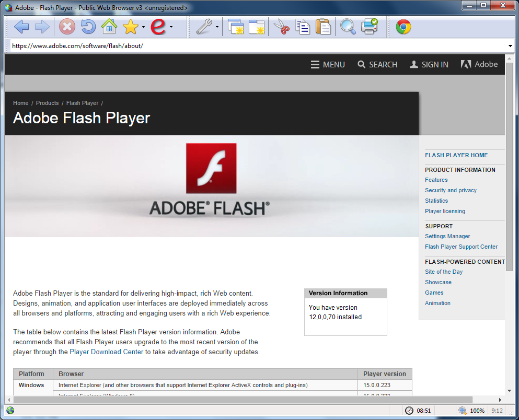
Task: Expand the red 'e' engine dropdown arrow
Action: point(171,27)
